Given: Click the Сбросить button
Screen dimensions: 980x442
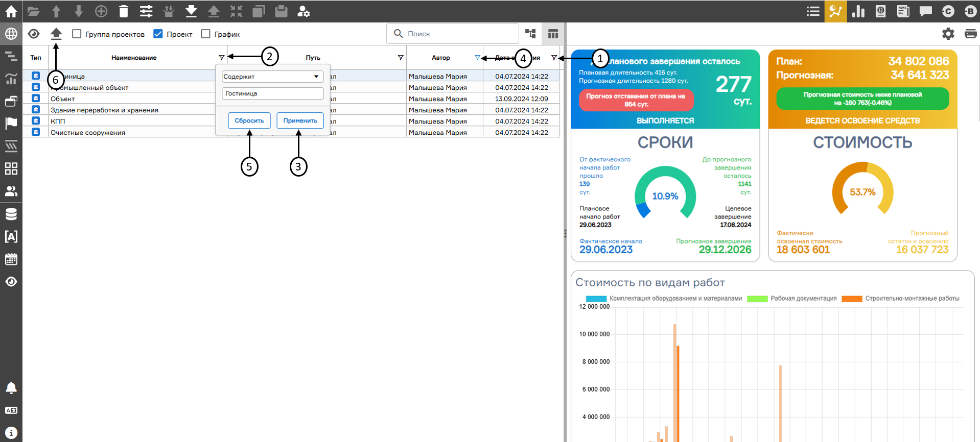Looking at the screenshot, I should [x=249, y=120].
